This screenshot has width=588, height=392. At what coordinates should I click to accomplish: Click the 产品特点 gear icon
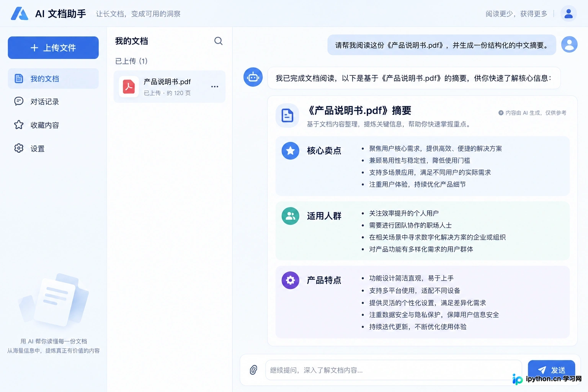[x=291, y=280]
